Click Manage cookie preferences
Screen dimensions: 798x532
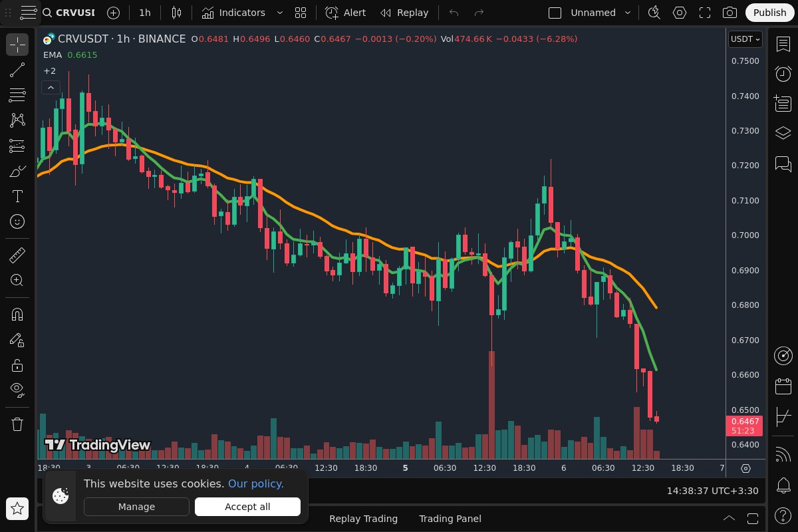(136, 507)
